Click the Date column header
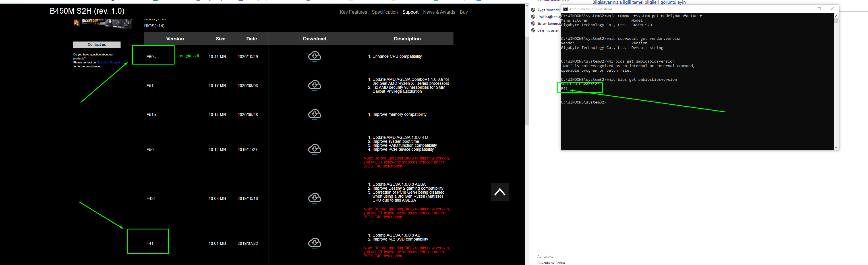 [251, 39]
